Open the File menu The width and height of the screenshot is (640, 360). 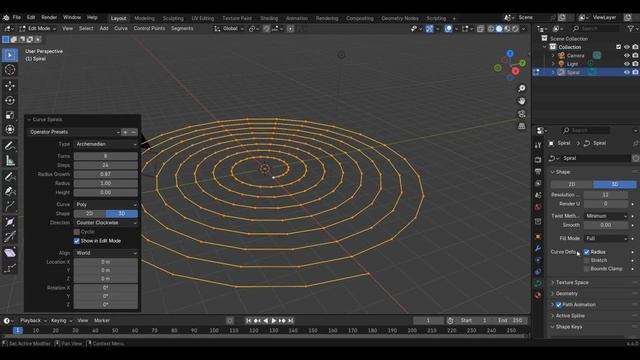click(x=17, y=18)
